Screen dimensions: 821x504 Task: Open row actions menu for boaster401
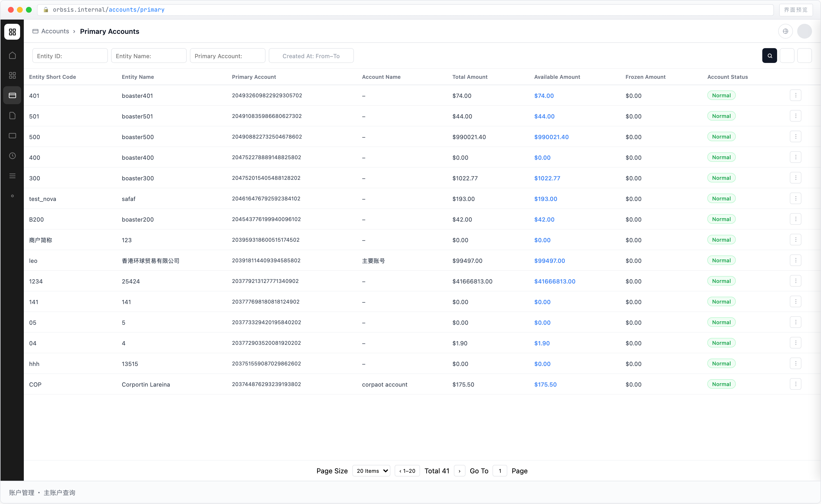(x=796, y=95)
